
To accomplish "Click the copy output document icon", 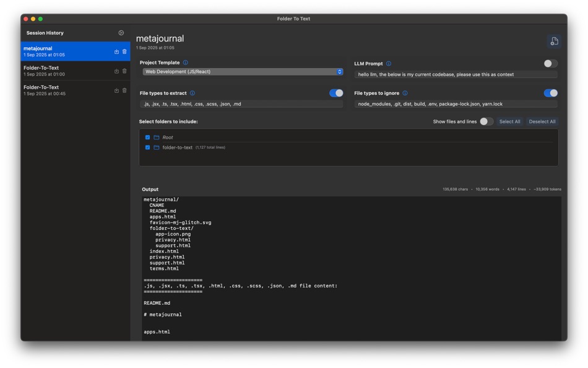I will pos(554,42).
